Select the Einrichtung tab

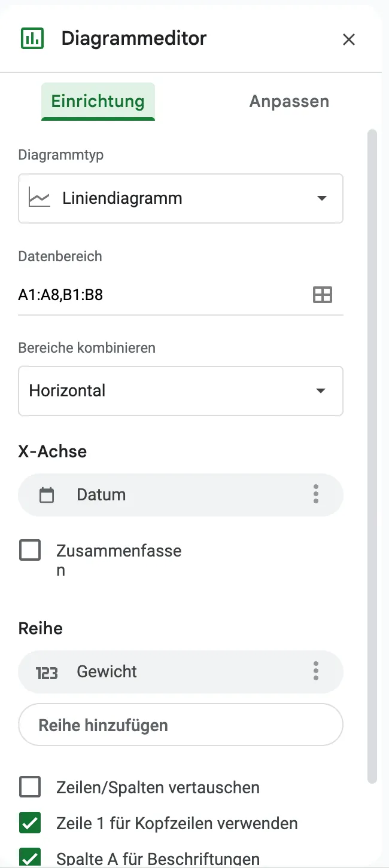[98, 101]
